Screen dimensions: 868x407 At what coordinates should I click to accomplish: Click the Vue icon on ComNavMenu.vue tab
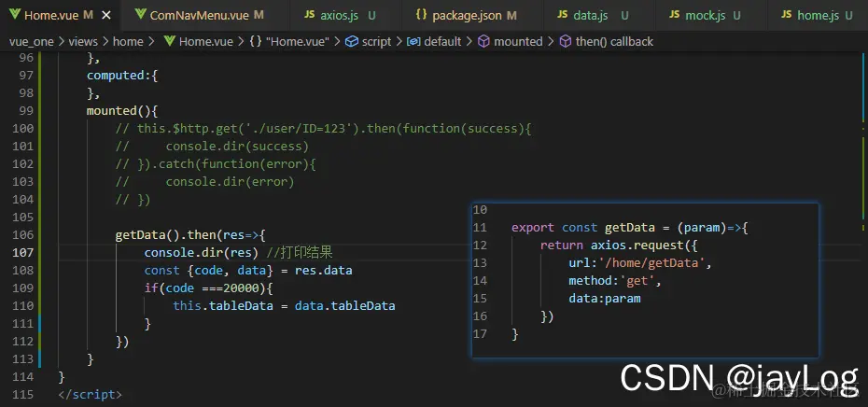point(141,15)
